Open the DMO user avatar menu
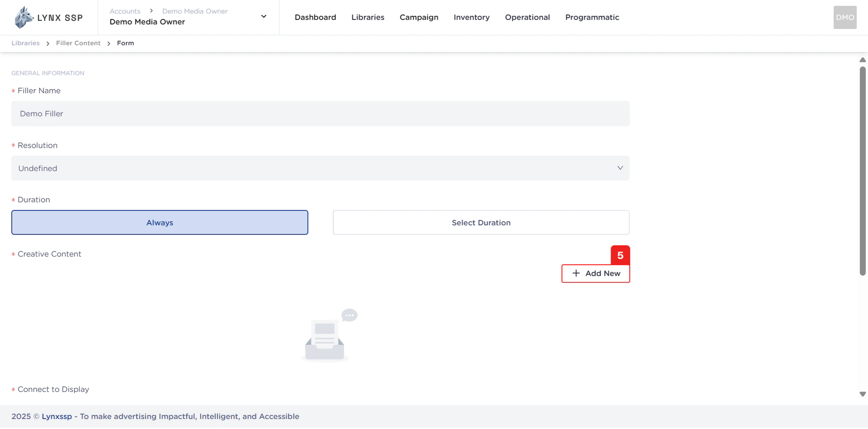The width and height of the screenshot is (868, 429). (x=845, y=17)
